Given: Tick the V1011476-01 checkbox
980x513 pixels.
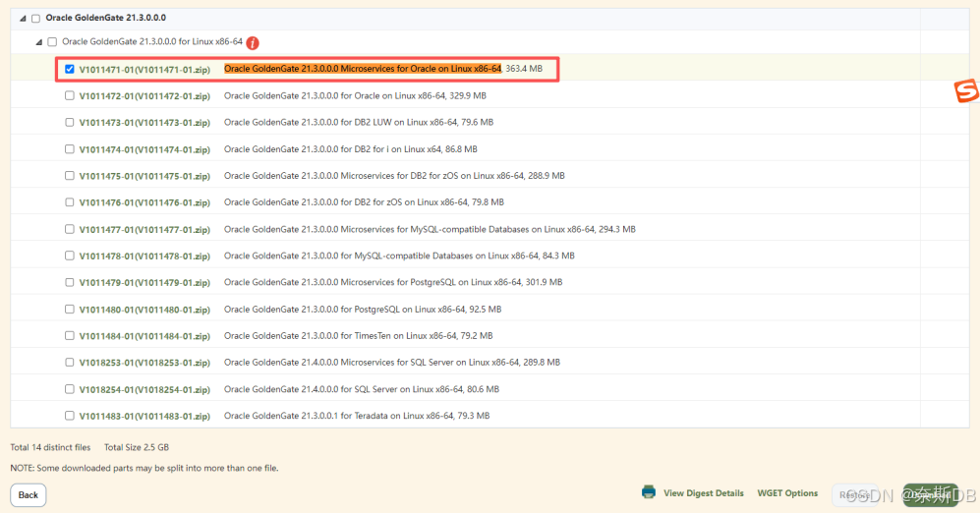Looking at the screenshot, I should (x=70, y=202).
